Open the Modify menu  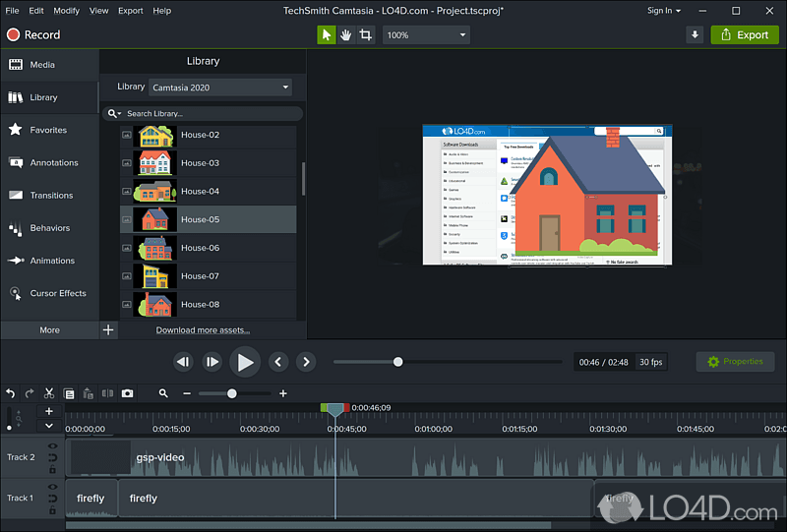pos(66,11)
